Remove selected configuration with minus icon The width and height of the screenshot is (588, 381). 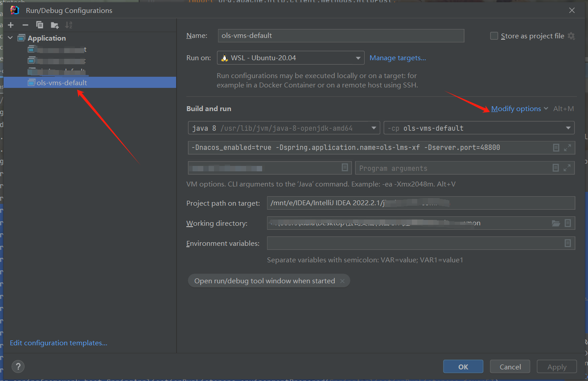(x=25, y=25)
